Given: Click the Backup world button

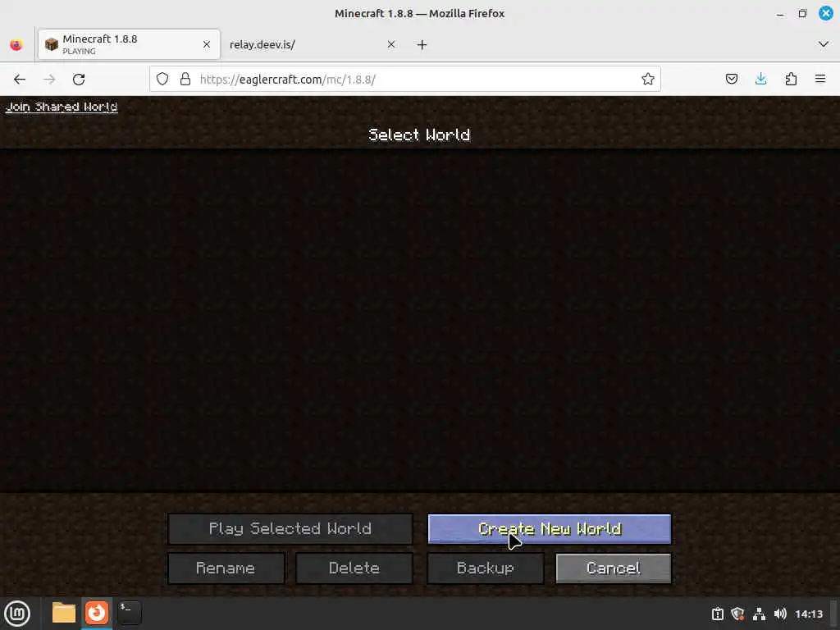Looking at the screenshot, I should [486, 568].
